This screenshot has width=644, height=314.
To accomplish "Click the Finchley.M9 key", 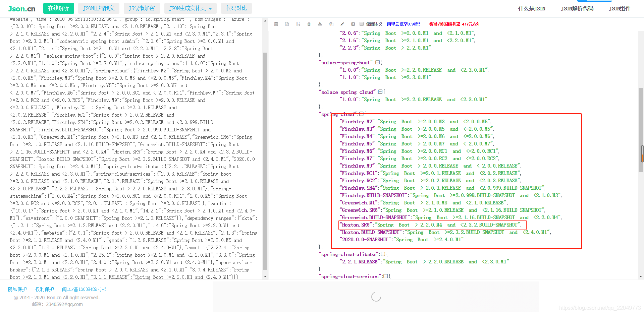I will (357, 166).
